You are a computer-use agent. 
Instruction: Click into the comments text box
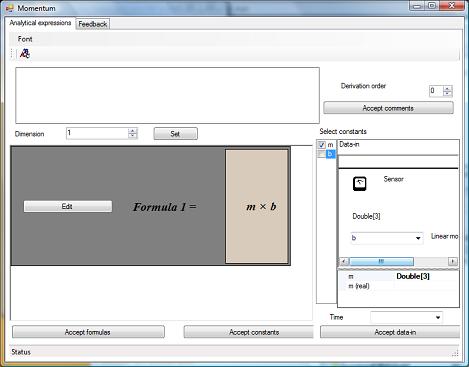(x=167, y=95)
